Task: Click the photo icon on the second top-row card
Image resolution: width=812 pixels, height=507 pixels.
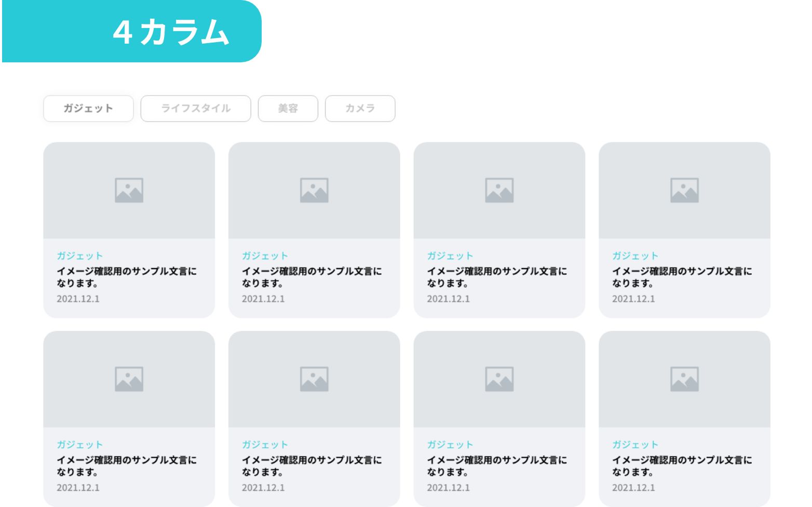Action: [314, 190]
